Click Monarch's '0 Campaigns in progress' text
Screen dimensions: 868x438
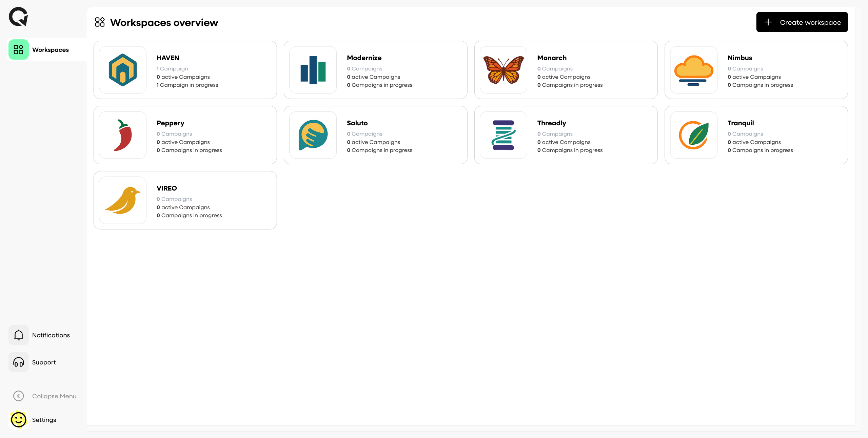tap(570, 85)
